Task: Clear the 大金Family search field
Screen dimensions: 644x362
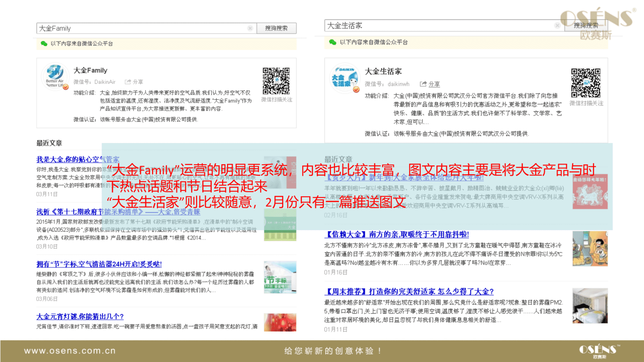Action: click(250, 28)
